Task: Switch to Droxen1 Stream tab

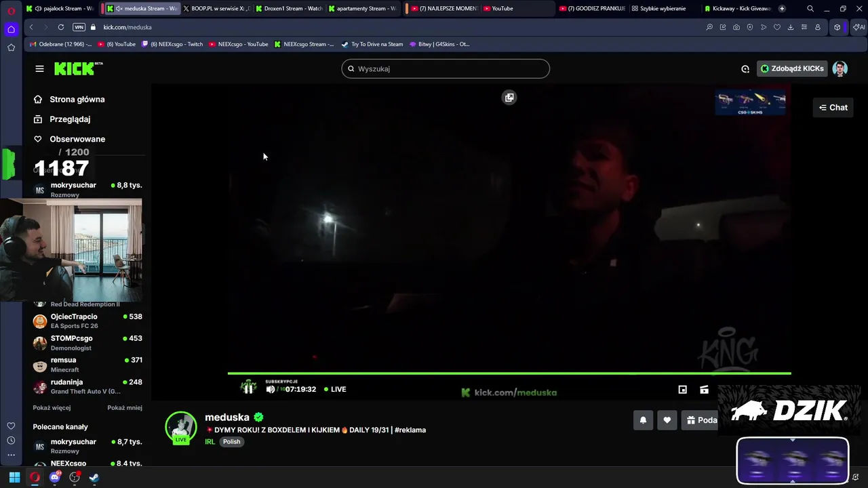Action: coord(290,9)
